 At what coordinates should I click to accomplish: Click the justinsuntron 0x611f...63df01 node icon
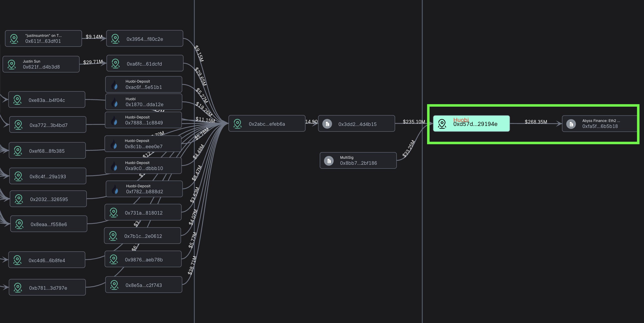pos(14,39)
